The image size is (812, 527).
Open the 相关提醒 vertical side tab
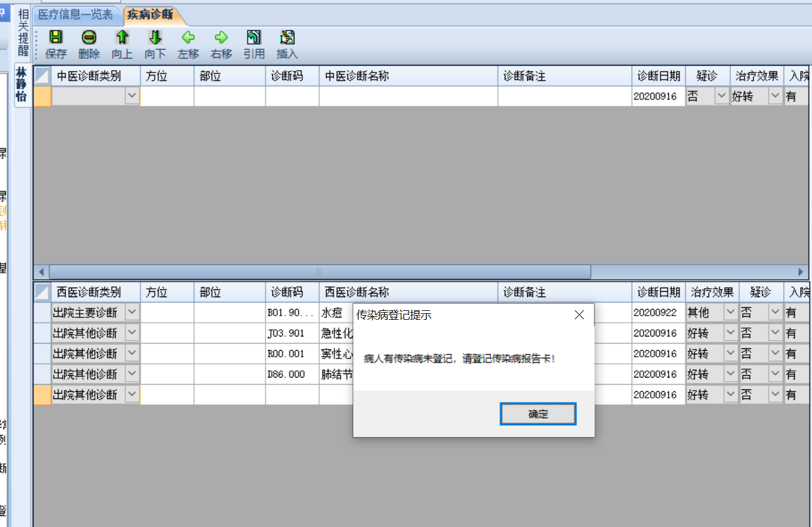point(23,32)
